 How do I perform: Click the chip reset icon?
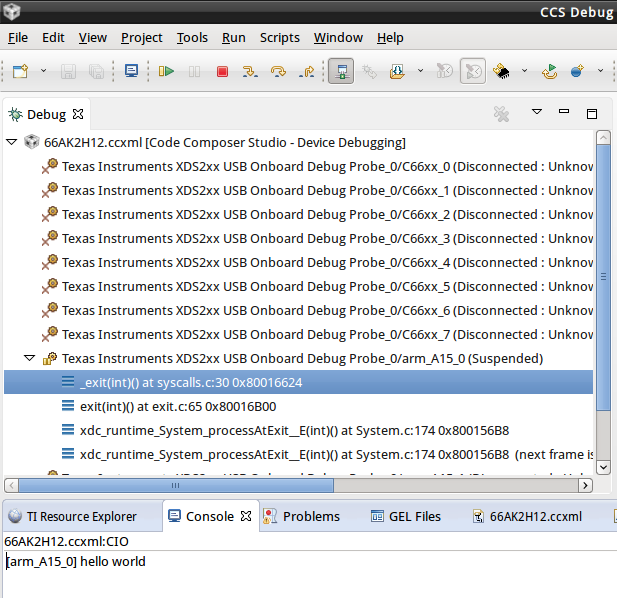(501, 71)
